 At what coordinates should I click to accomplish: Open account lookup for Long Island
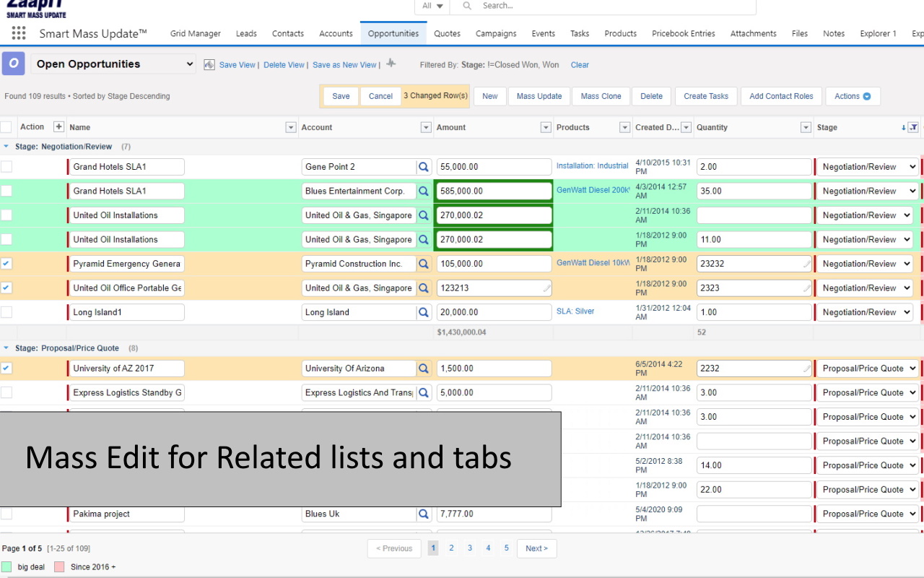424,313
